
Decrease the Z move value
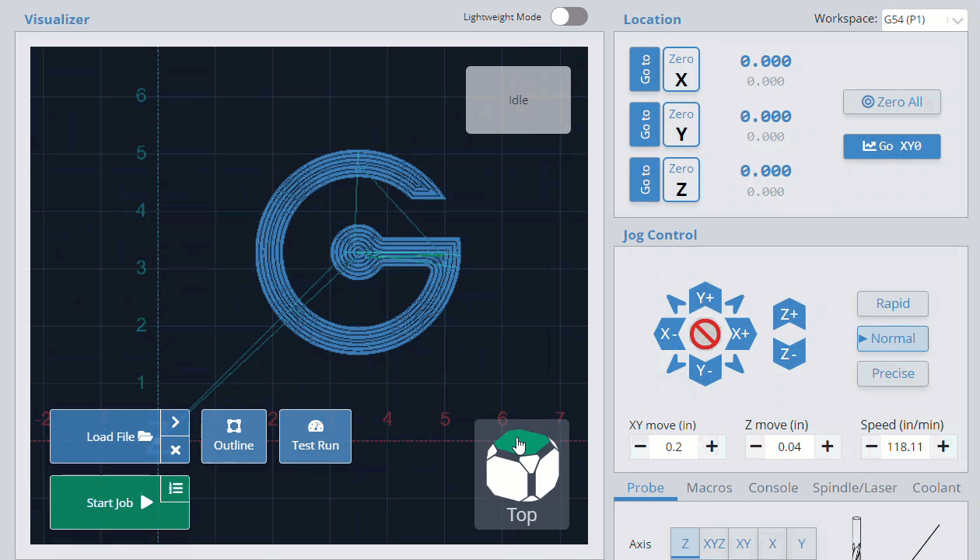pos(756,446)
